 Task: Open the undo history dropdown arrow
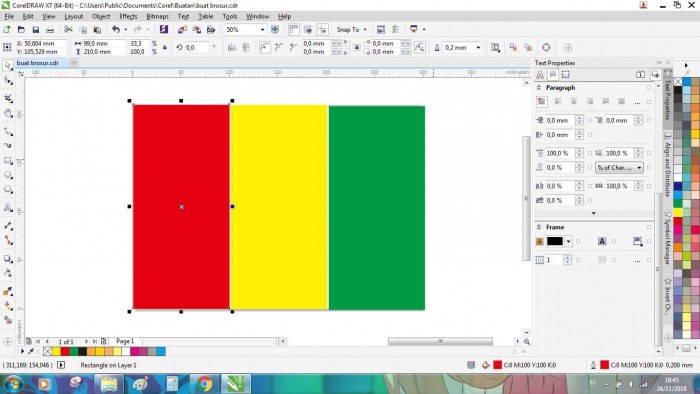125,29
